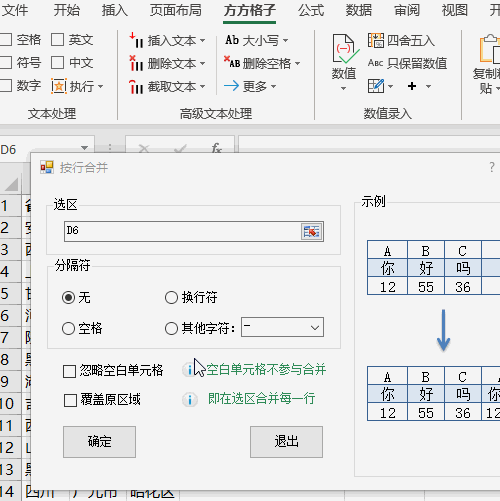Click the 大小写 case icon

point(232,40)
